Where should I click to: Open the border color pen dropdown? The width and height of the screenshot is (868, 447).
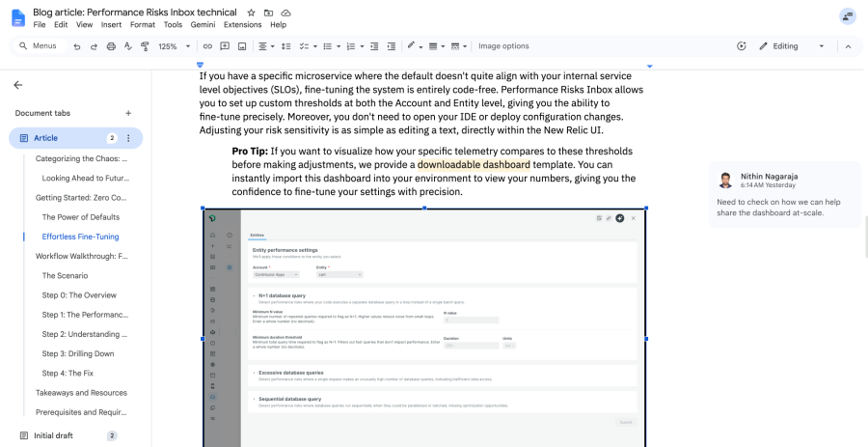point(415,46)
